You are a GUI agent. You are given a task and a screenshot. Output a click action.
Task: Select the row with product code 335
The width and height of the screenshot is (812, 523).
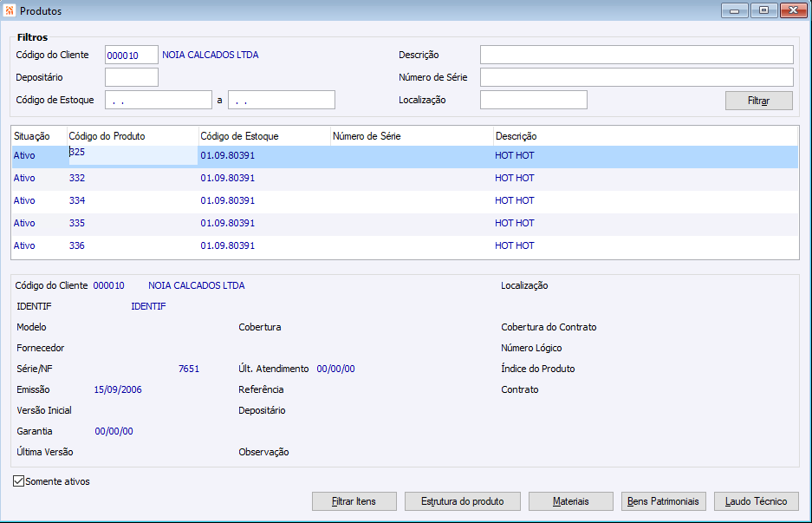(405, 224)
